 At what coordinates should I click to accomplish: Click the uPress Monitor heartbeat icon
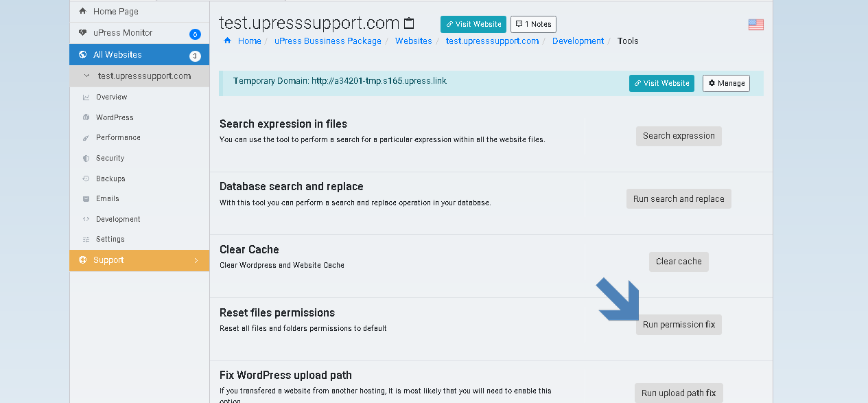pos(83,33)
